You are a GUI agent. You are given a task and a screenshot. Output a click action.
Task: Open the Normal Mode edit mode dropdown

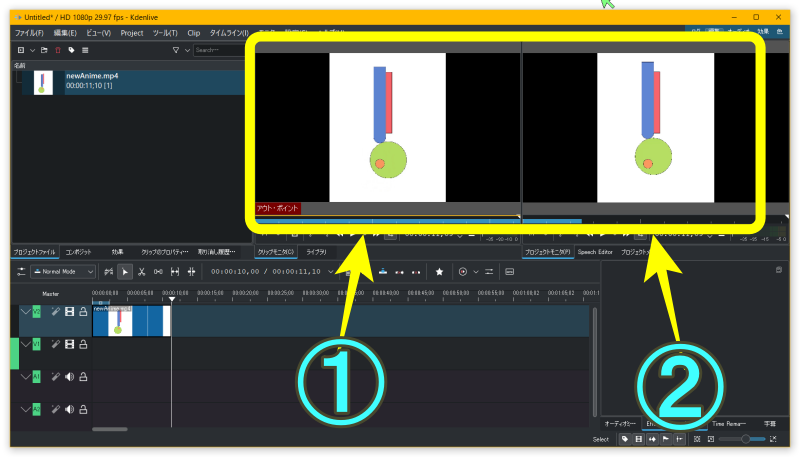pos(63,271)
